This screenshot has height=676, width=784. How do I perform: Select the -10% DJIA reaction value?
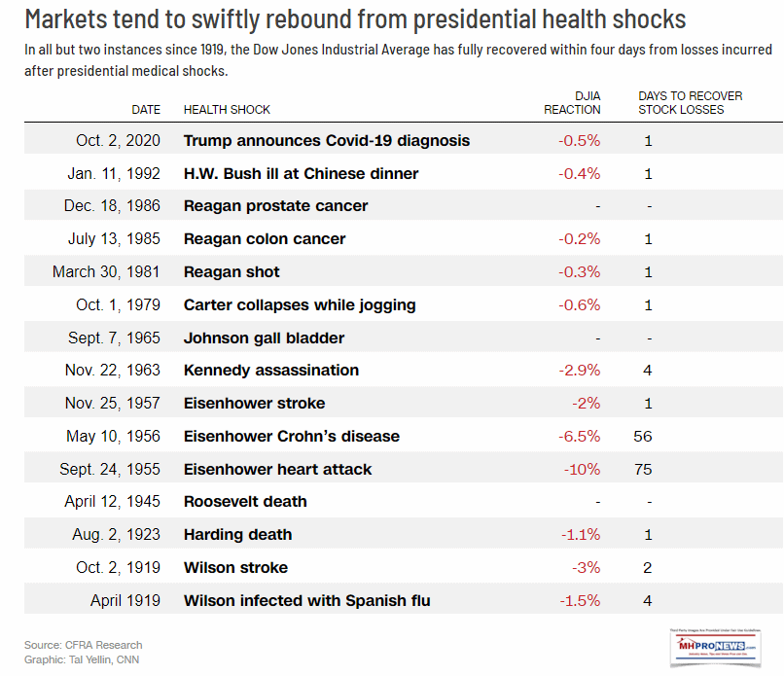(x=582, y=469)
